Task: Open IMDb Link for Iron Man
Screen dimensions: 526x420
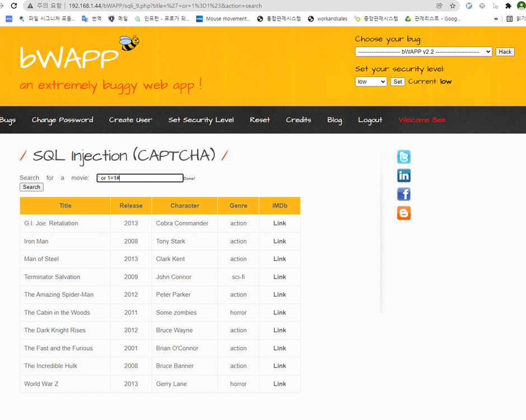Action: click(279, 242)
